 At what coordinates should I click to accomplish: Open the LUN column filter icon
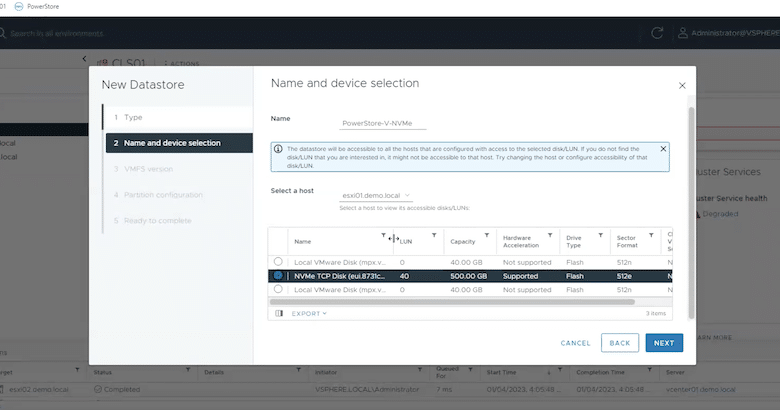coord(434,235)
